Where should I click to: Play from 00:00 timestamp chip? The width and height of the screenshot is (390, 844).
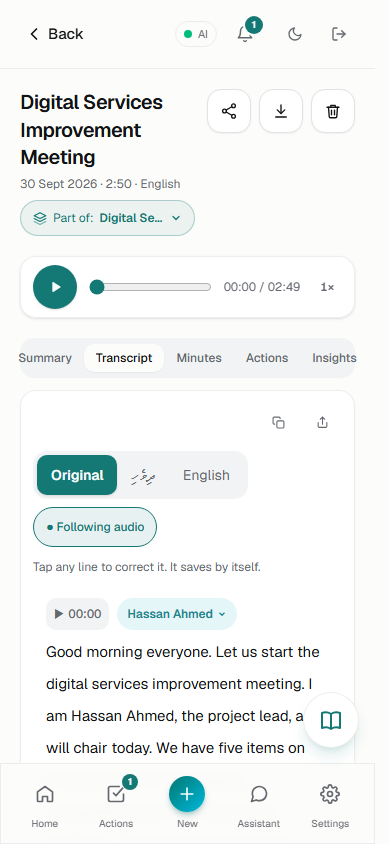pyautogui.click(x=77, y=614)
